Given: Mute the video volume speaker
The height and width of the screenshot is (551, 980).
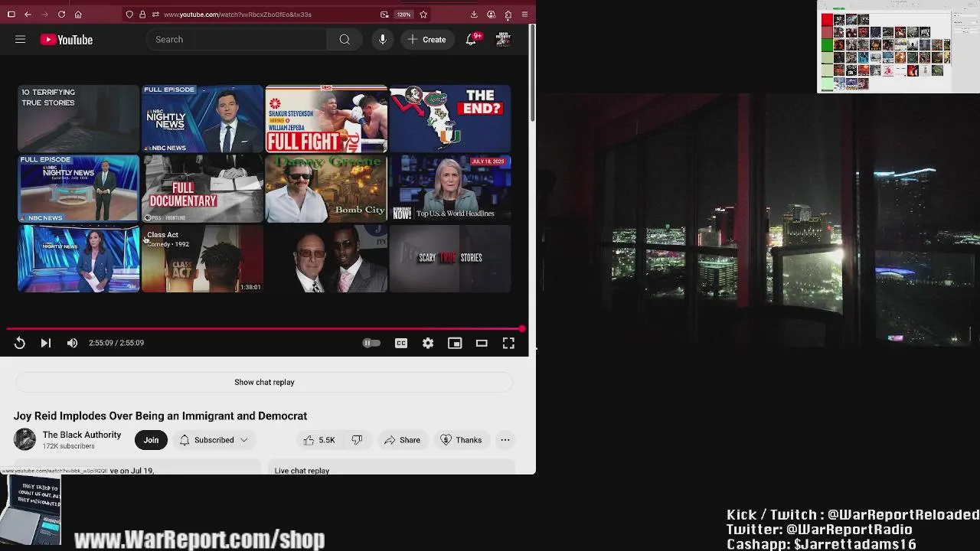Looking at the screenshot, I should tap(72, 343).
